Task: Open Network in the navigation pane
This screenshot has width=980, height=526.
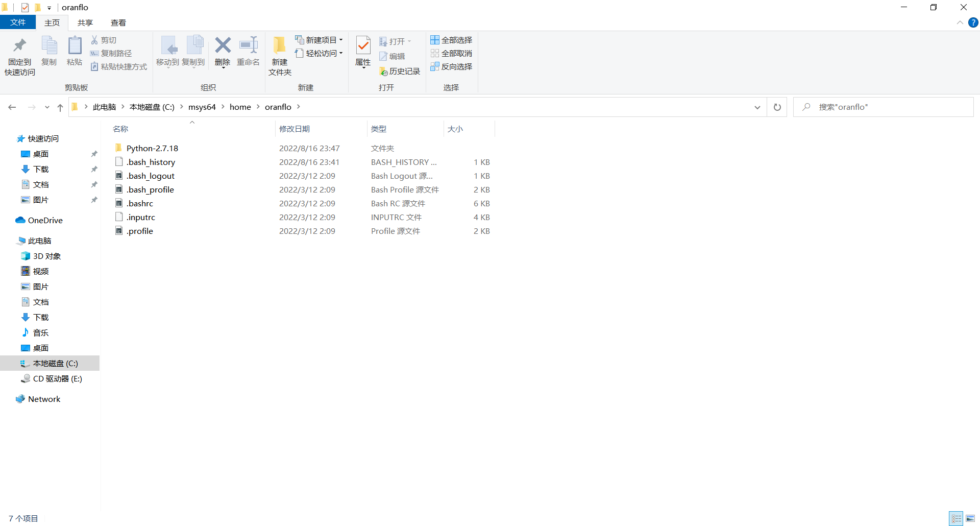Action: [x=44, y=399]
